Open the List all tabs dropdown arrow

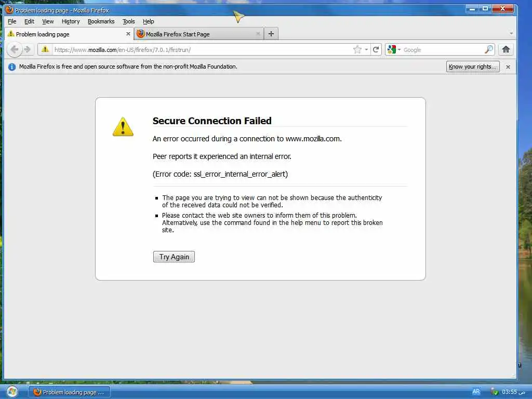[511, 34]
